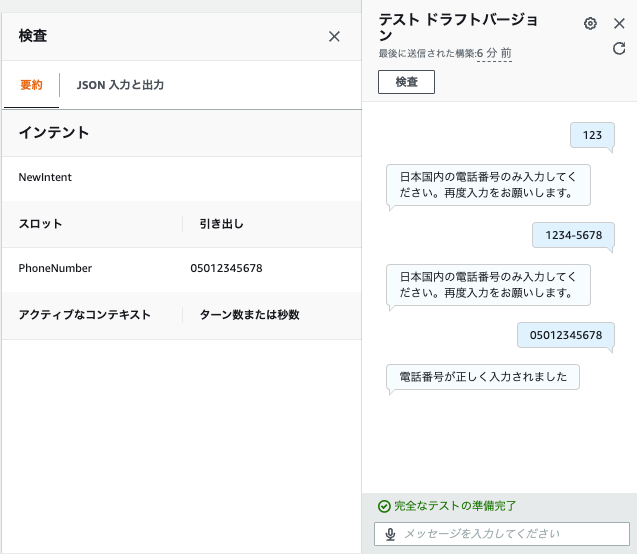Click the bot reply 電話番号が正しく入力されました
The image size is (637, 556).
(483, 377)
